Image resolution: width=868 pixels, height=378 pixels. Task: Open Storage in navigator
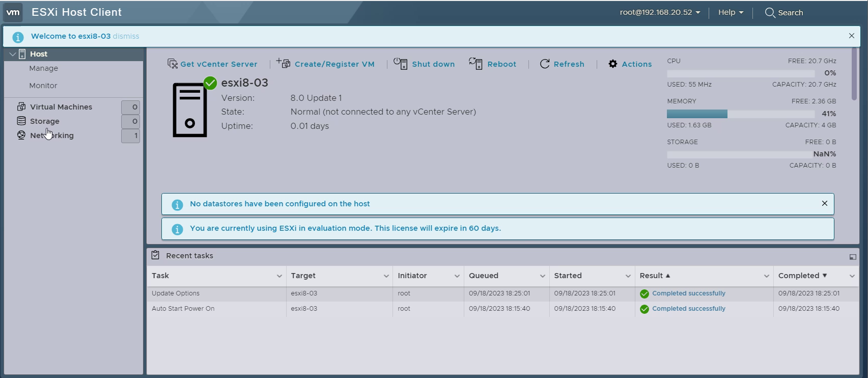pos(45,121)
